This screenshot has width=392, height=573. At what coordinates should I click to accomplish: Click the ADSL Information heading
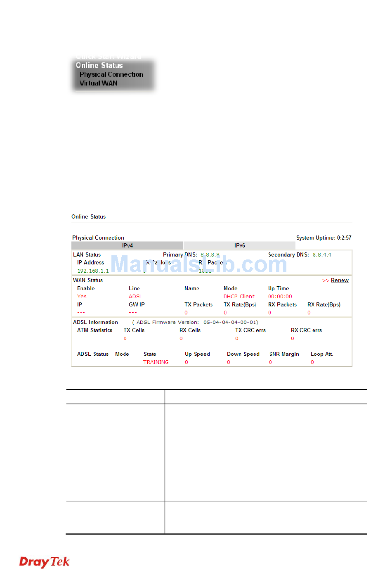pyautogui.click(x=95, y=322)
